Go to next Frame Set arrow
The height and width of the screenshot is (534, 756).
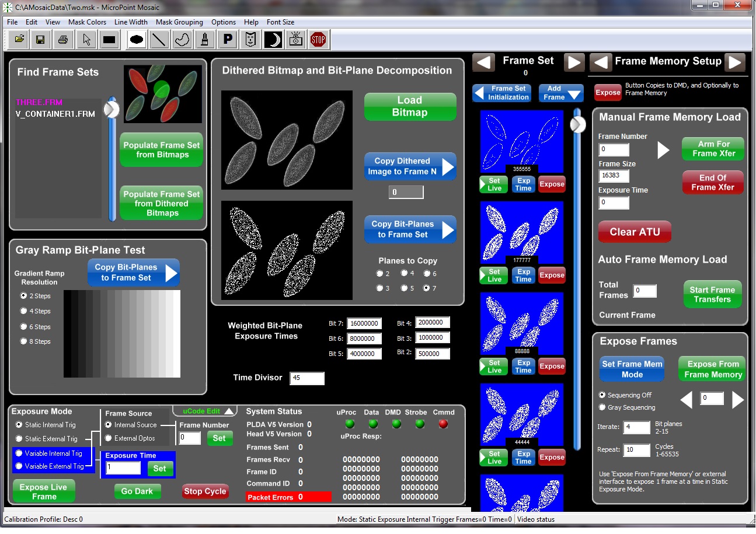574,62
